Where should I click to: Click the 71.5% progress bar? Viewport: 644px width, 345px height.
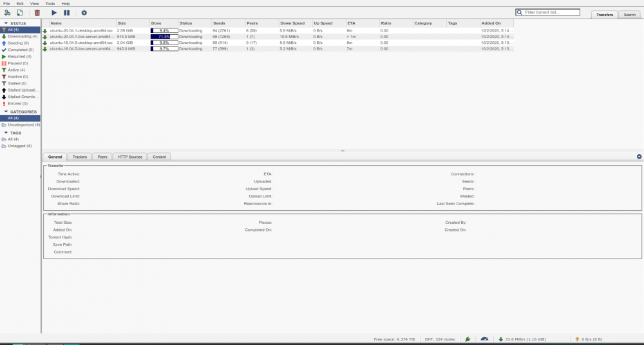[164, 37]
